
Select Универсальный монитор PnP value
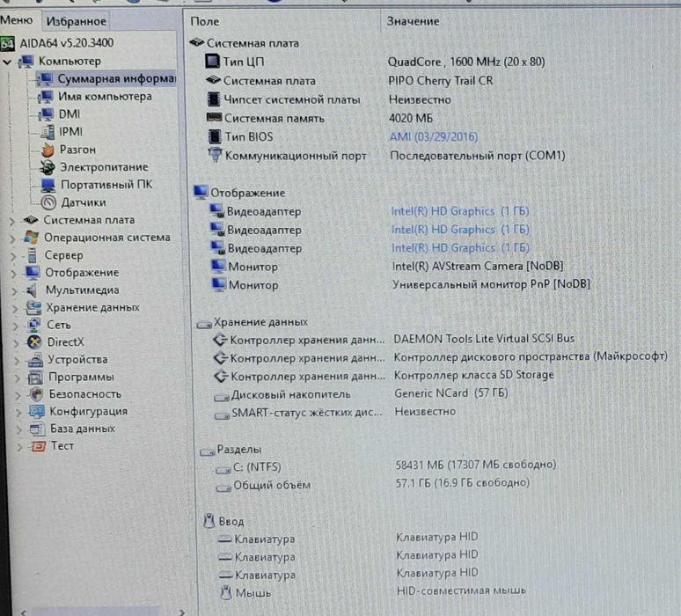tap(491, 284)
